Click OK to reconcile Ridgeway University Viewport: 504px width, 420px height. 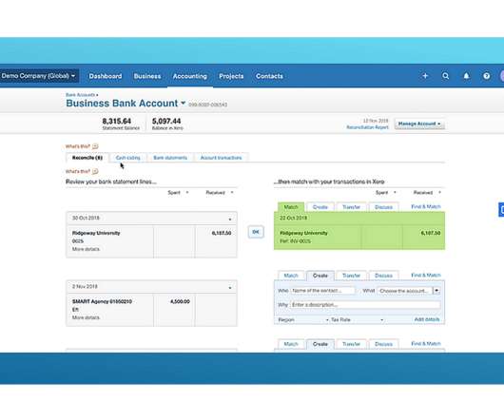tap(256, 232)
